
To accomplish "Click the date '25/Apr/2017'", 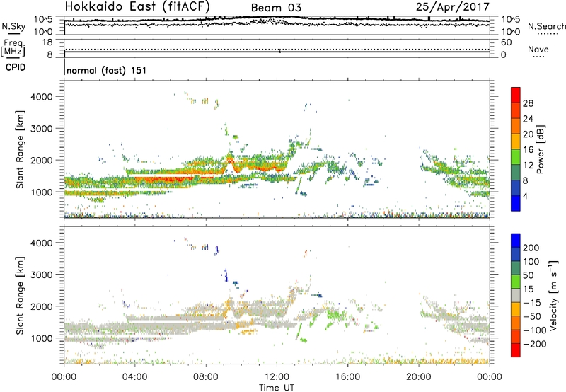I will pos(453,6).
